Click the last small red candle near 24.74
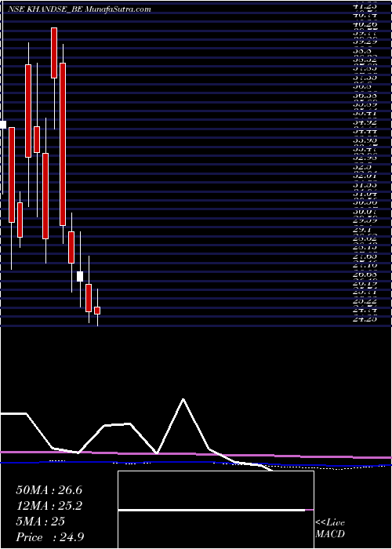Screen dimensions: 392x549 tap(97, 311)
